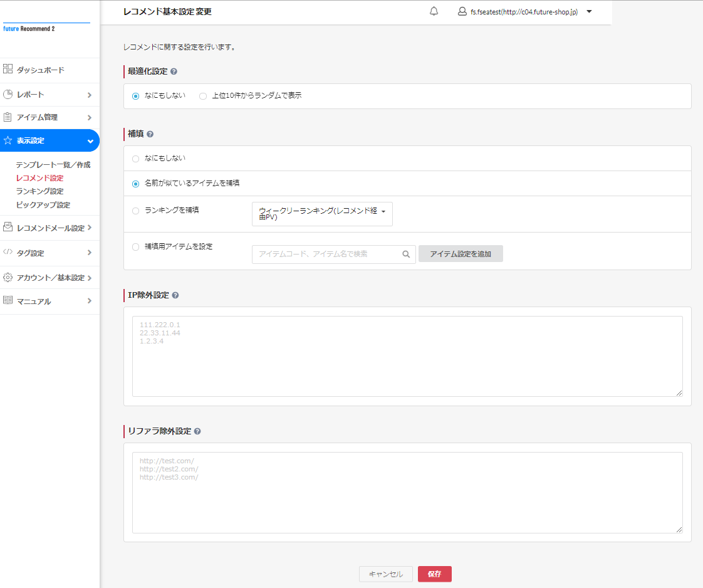Grab IP除外設定 textarea resize handle

(679, 393)
